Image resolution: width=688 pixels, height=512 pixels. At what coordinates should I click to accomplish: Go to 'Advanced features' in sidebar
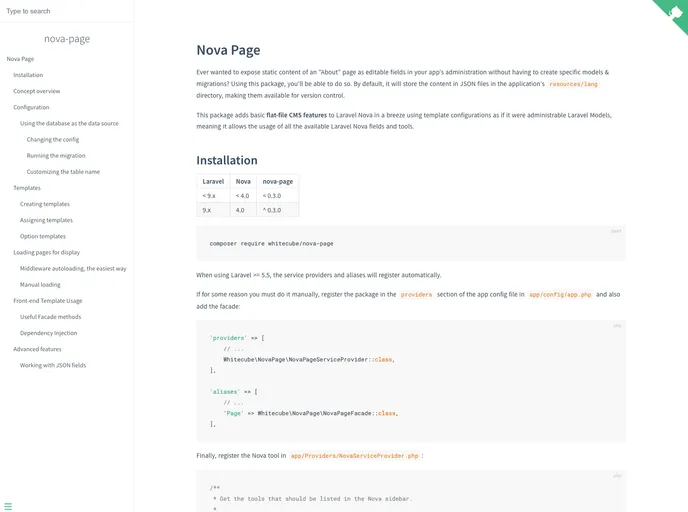(x=37, y=349)
